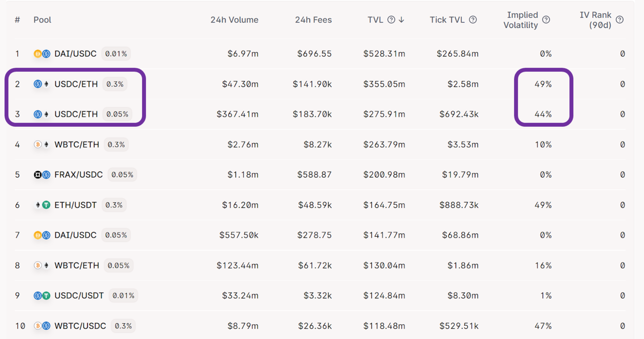Sort table by 24h Volume column
Viewport: 644px width, 339px height.
pos(234,20)
